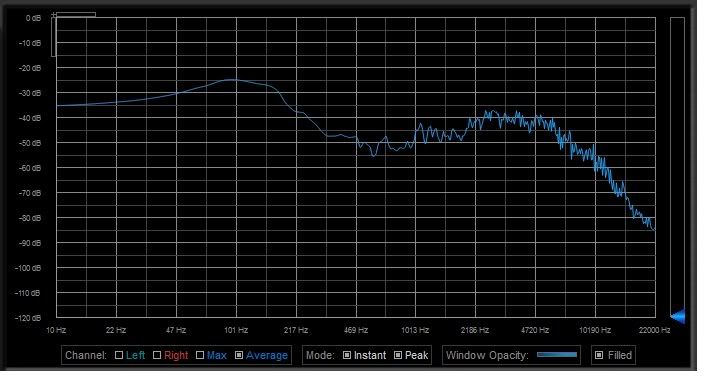Click the -20 dB axis label
The width and height of the screenshot is (705, 384).
tap(30, 68)
